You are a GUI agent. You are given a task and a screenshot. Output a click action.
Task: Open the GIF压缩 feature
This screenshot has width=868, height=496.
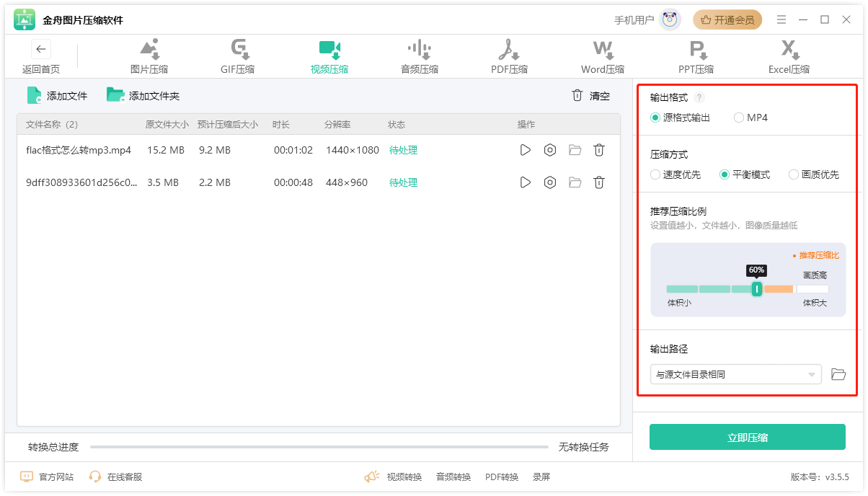pyautogui.click(x=239, y=56)
